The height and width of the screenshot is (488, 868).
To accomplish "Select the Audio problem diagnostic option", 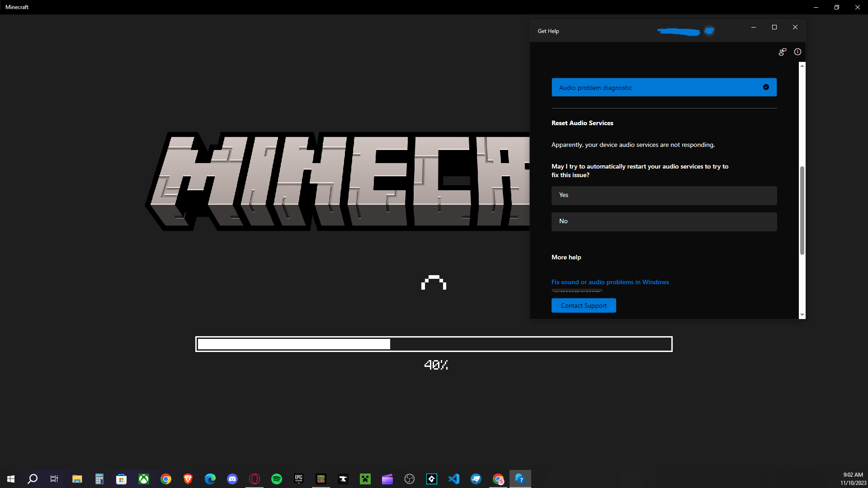I will [x=664, y=87].
